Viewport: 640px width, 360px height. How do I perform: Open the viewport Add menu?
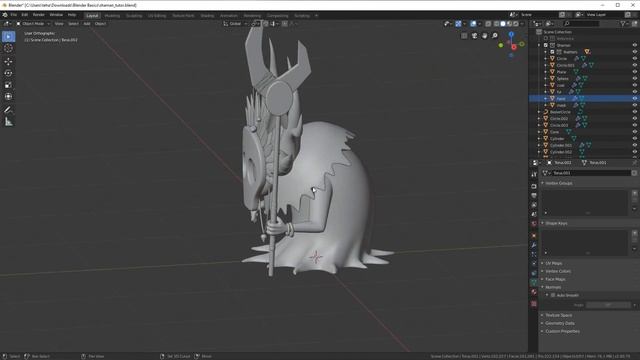point(87,24)
